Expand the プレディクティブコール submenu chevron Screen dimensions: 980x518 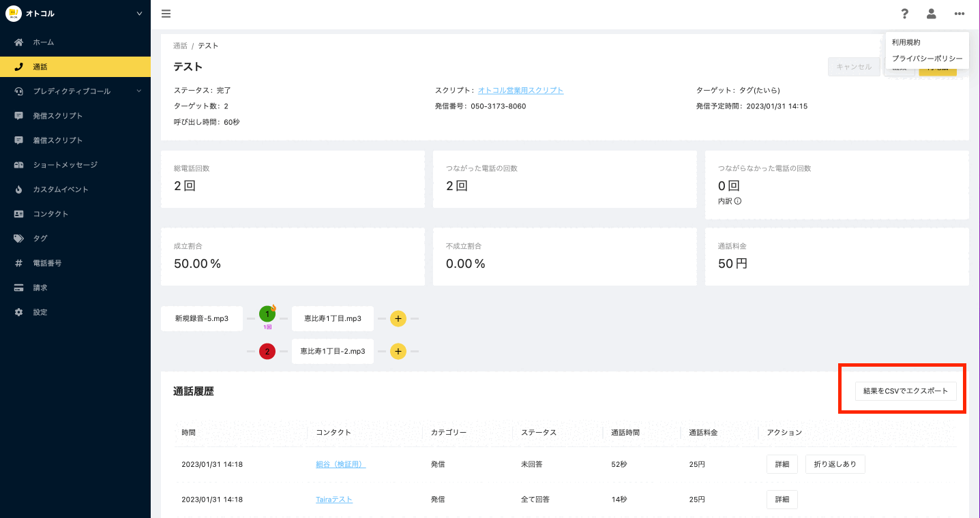pos(138,91)
